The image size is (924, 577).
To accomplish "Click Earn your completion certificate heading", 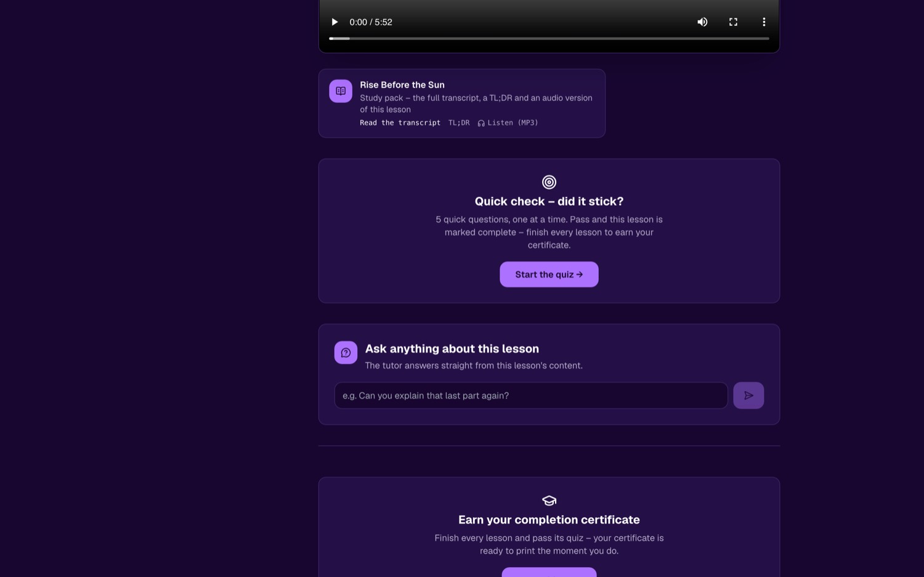I will click(x=549, y=520).
